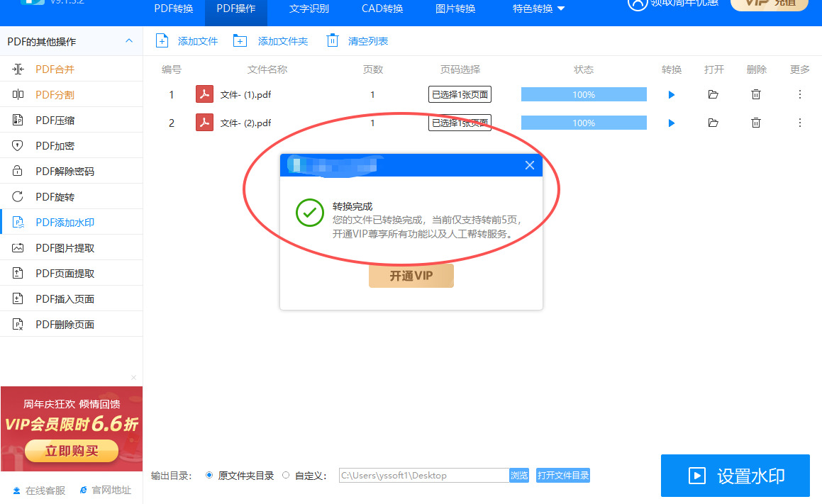Select 自定义 output directory radio

pos(286,475)
